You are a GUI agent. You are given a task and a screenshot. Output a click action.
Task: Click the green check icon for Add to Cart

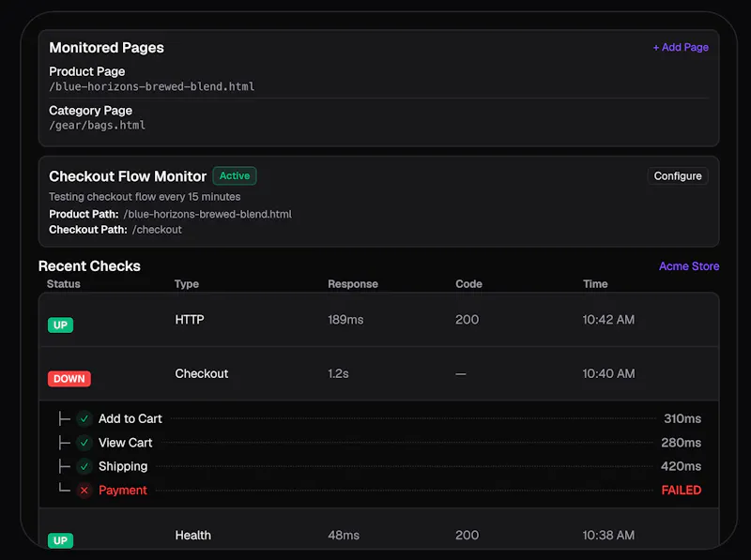(x=84, y=418)
